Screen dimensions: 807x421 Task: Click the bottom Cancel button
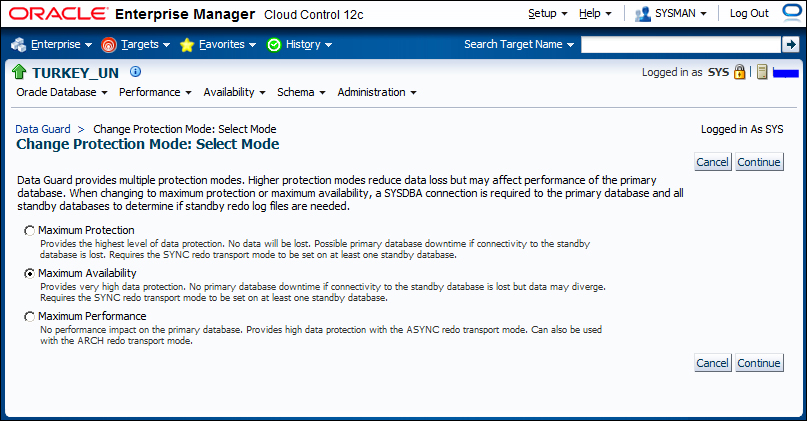pos(712,363)
